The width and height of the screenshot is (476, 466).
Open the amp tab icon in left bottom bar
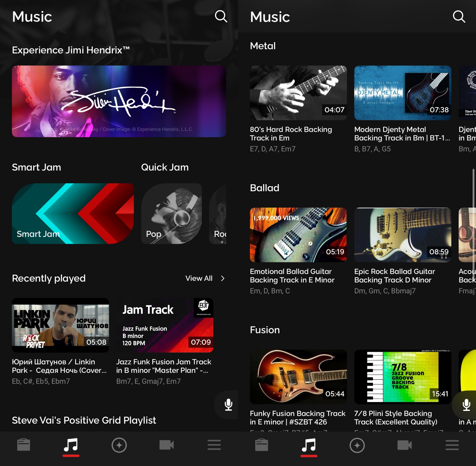pos(24,445)
